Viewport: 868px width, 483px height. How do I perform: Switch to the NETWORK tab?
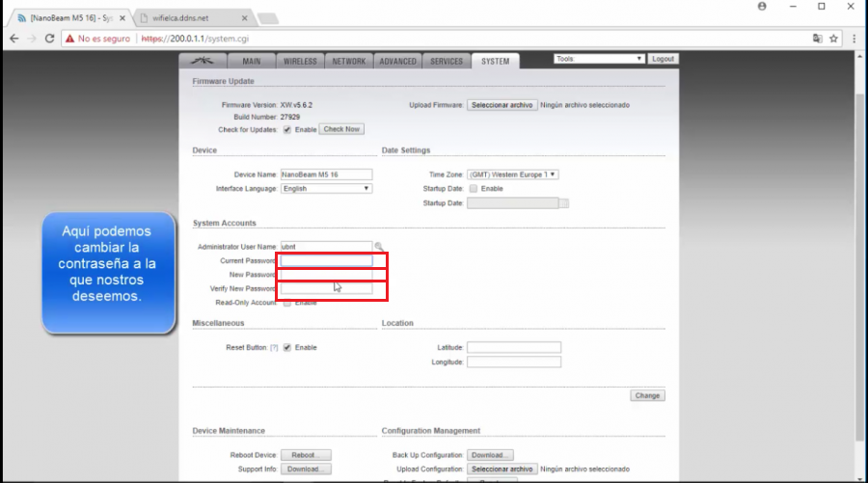pyautogui.click(x=349, y=62)
